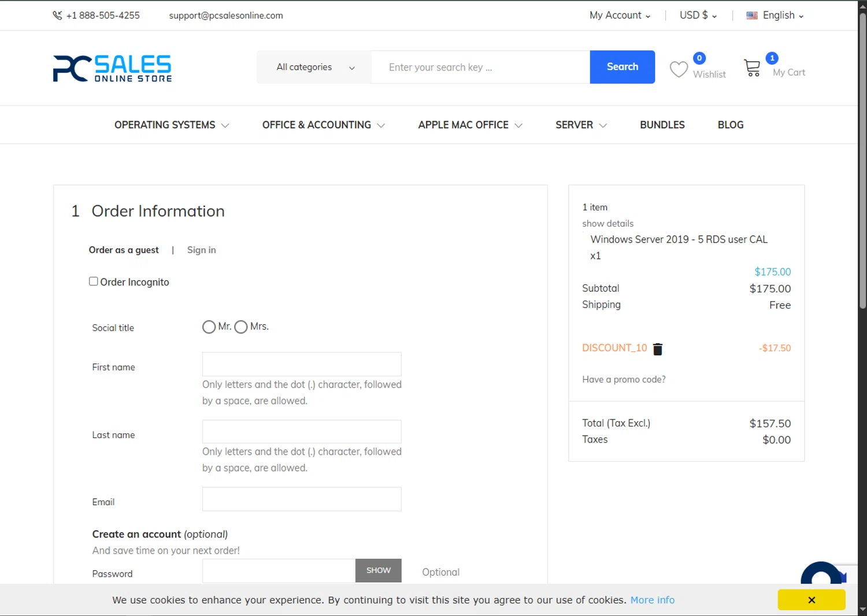
Task: Focus the First name field
Action: coord(302,364)
